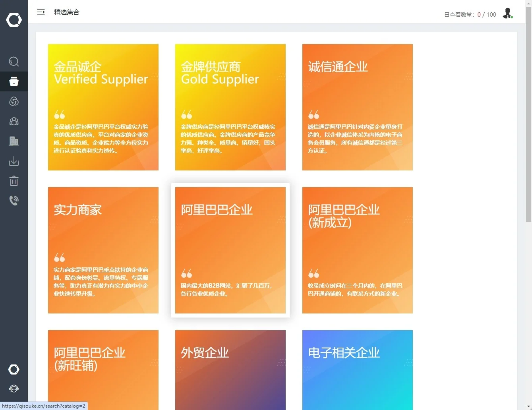Image resolution: width=532 pixels, height=410 pixels.
Task: Select the stacked collection icon in sidebar
Action: (14, 81)
